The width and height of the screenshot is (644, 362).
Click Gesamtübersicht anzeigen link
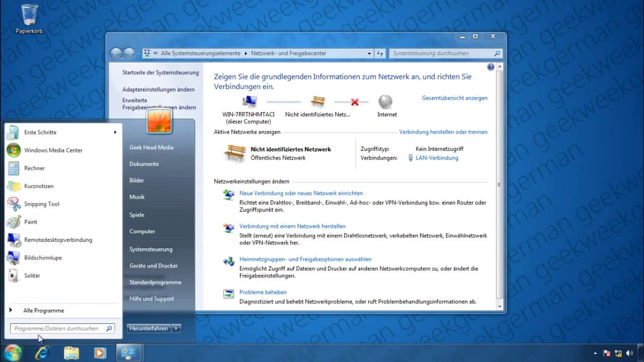455,98
